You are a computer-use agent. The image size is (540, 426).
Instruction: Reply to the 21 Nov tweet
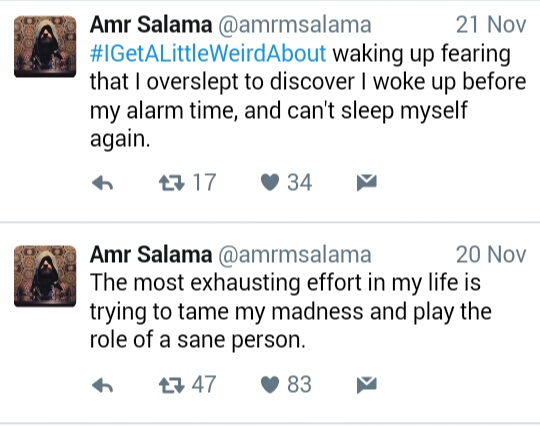103,183
